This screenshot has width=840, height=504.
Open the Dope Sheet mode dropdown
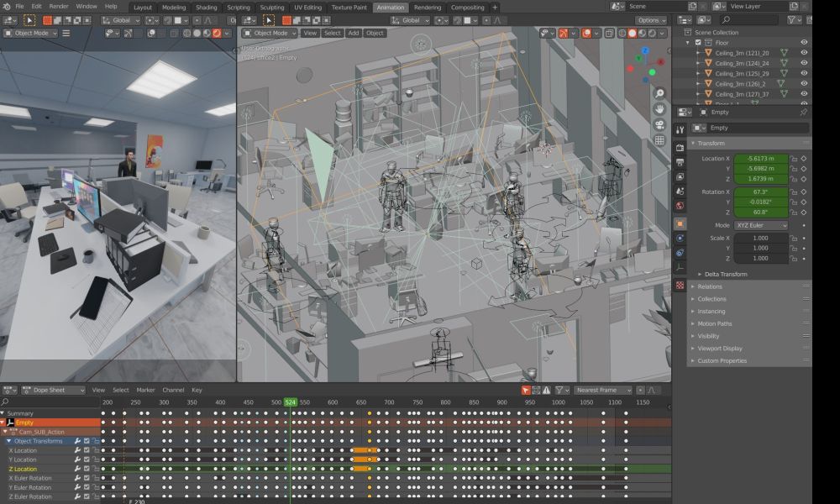(53, 390)
